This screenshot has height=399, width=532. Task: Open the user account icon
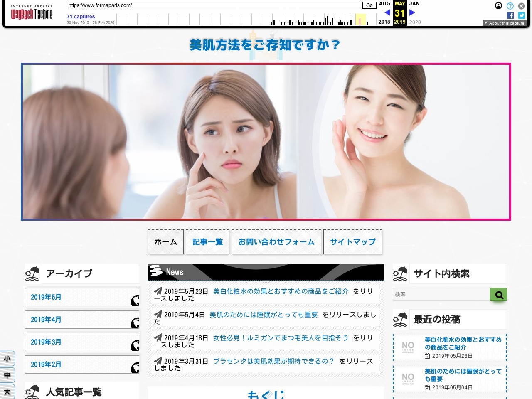point(498,6)
